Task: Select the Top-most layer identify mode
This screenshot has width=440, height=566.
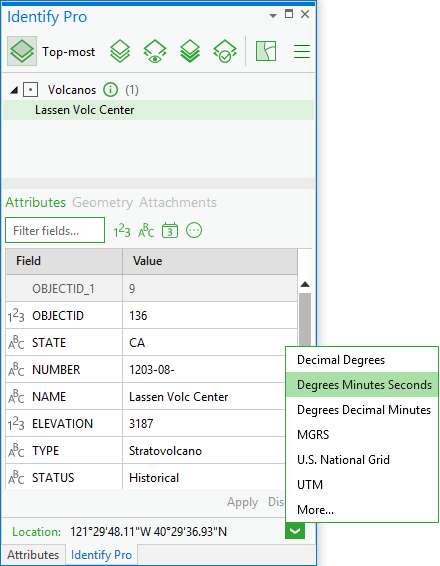Action: click(x=22, y=51)
